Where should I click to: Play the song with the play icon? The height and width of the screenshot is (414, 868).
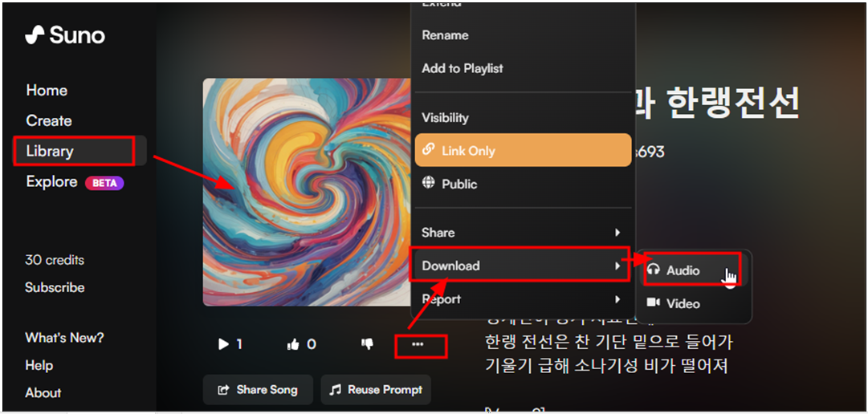tap(224, 344)
